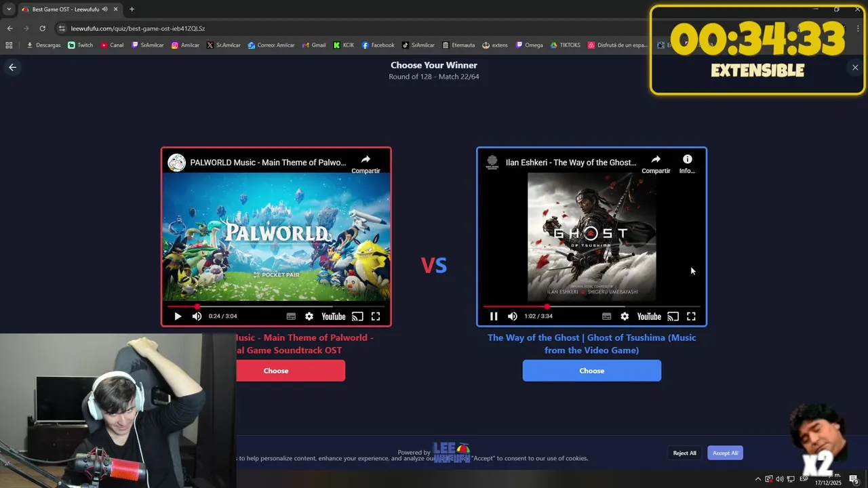This screenshot has height=488, width=868.
Task: Open the KCIK bookmark
Action: tap(344, 45)
